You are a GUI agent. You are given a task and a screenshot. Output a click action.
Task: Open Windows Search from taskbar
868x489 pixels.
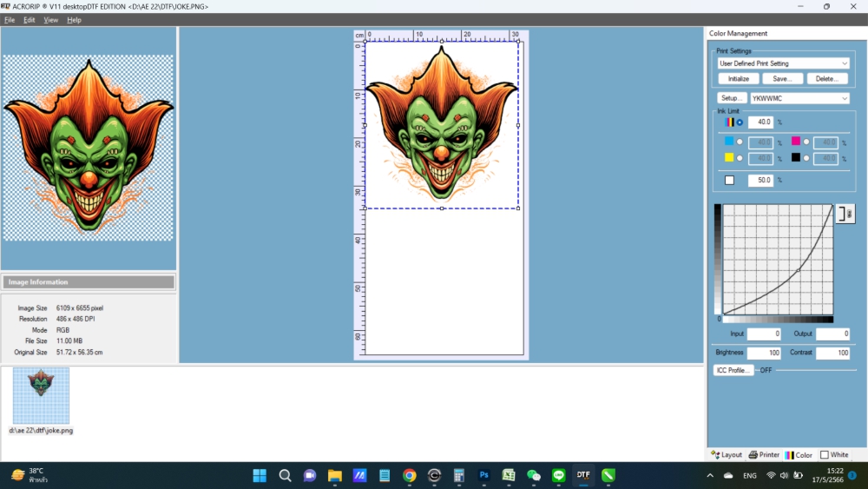[x=285, y=475]
